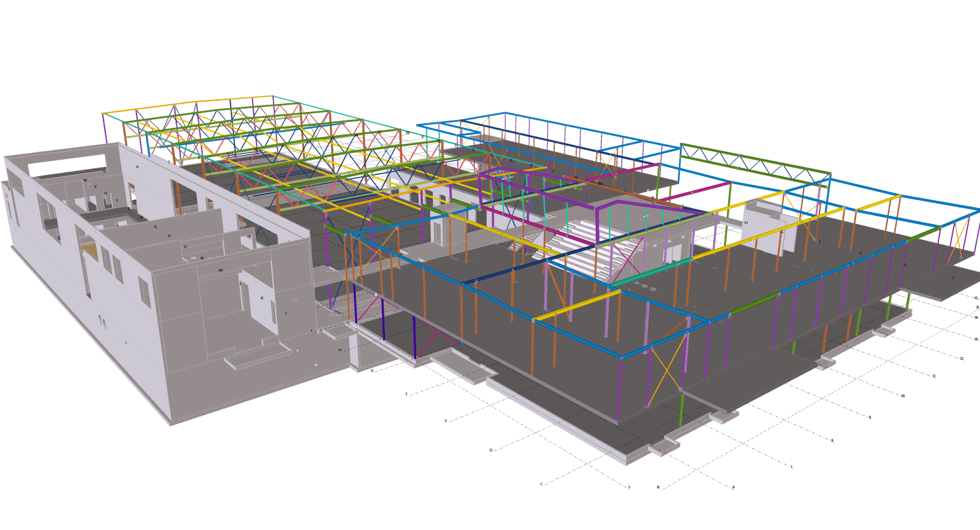The height and width of the screenshot is (530, 980).
Task: Click grid label 12 on right side
Action: (x=961, y=358)
